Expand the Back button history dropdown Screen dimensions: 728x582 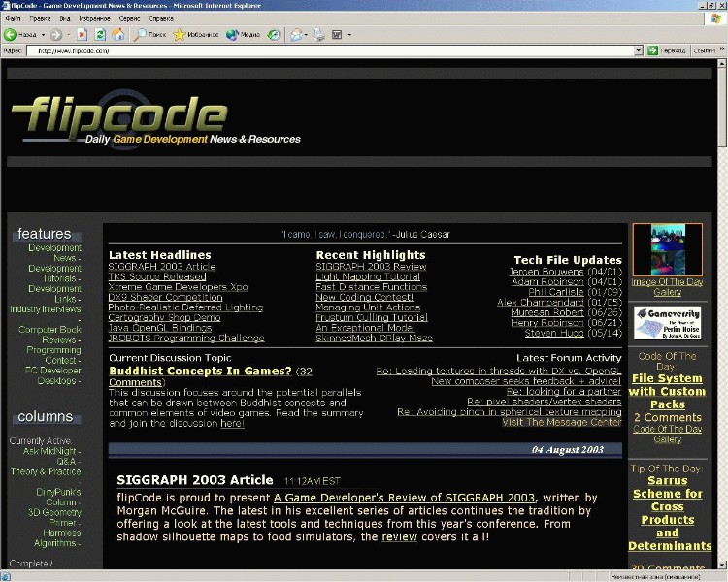(43, 34)
